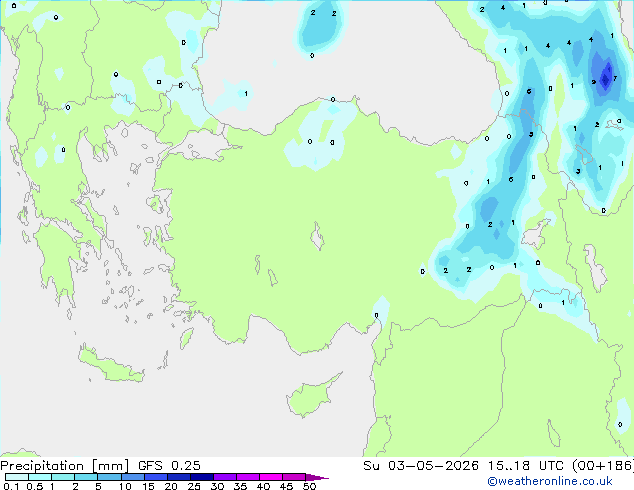Click the 25–30 mm dark blue legend swatch

click(x=202, y=477)
